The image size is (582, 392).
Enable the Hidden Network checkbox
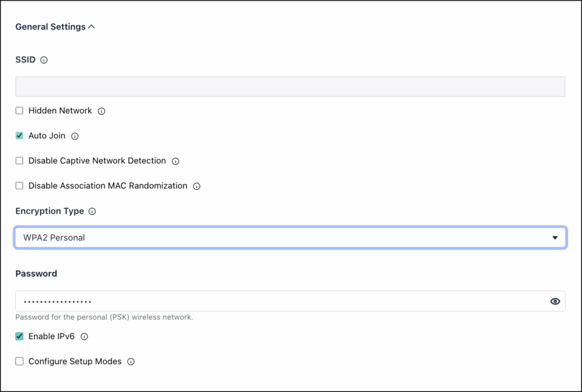tap(19, 111)
